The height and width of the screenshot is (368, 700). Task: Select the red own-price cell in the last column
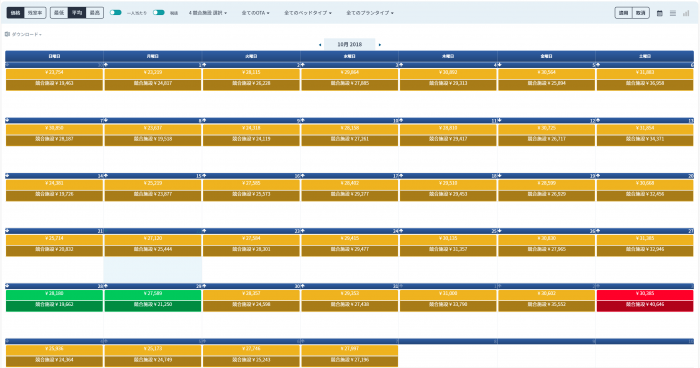click(645, 294)
